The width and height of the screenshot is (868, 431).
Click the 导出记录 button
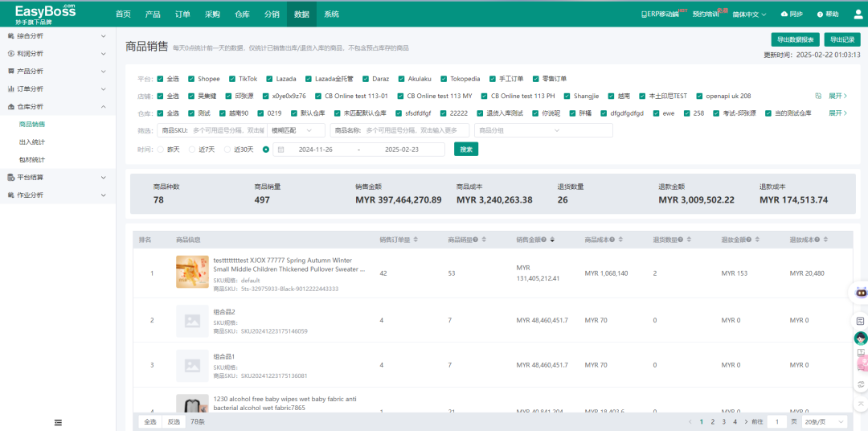click(842, 40)
